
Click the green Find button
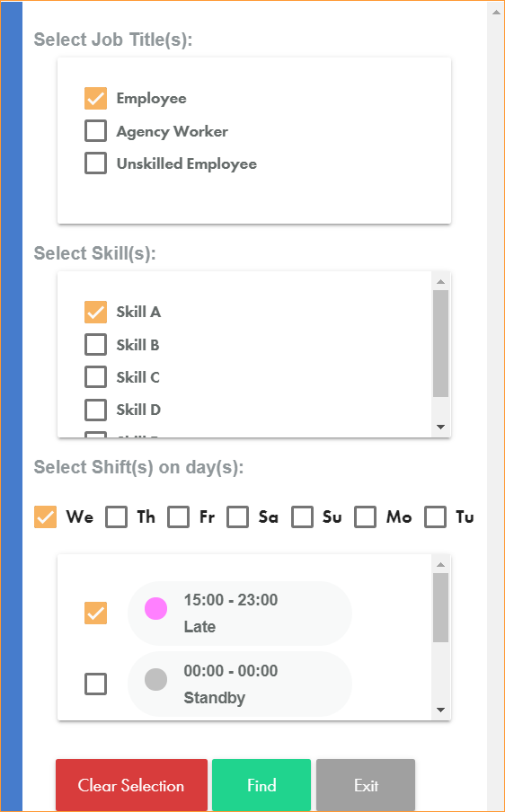pyautogui.click(x=261, y=785)
